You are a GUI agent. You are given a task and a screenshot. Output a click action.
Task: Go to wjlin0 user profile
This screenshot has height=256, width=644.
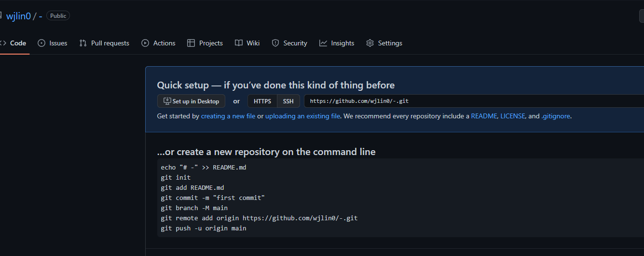point(18,16)
